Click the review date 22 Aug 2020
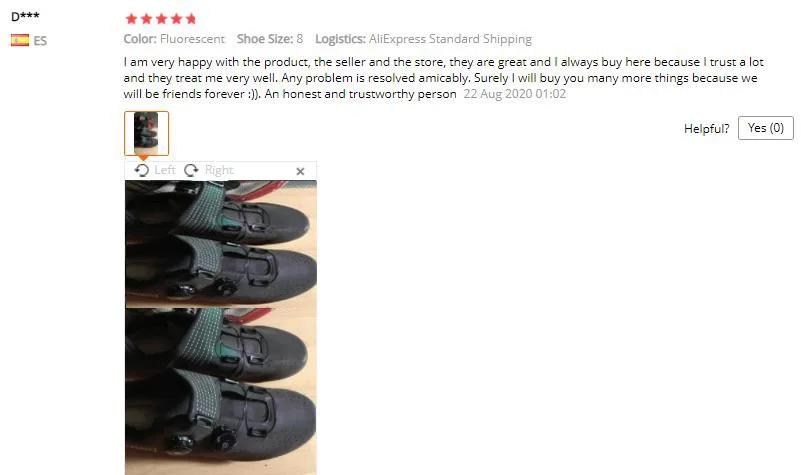This screenshot has height=475, width=801. [x=498, y=94]
